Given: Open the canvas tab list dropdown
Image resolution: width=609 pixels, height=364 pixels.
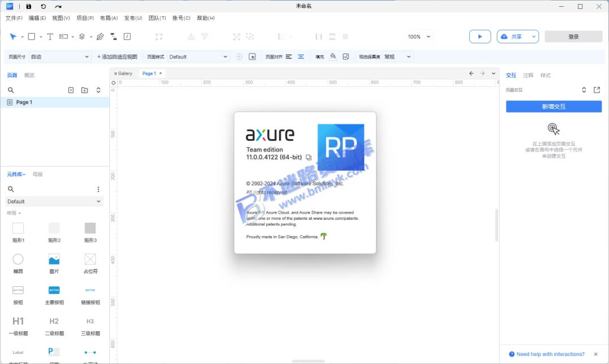Looking at the screenshot, I should (493, 73).
